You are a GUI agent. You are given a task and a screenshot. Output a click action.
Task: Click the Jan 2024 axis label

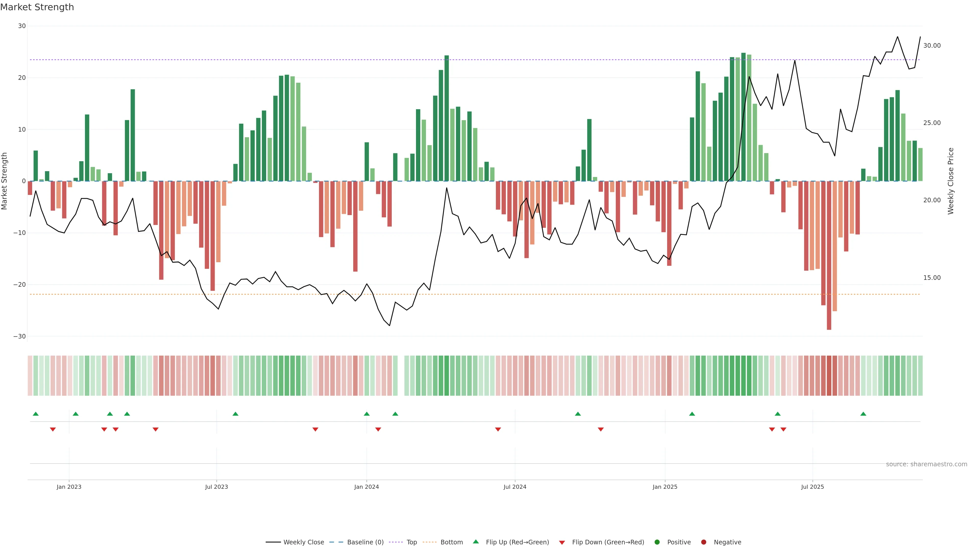click(x=366, y=487)
